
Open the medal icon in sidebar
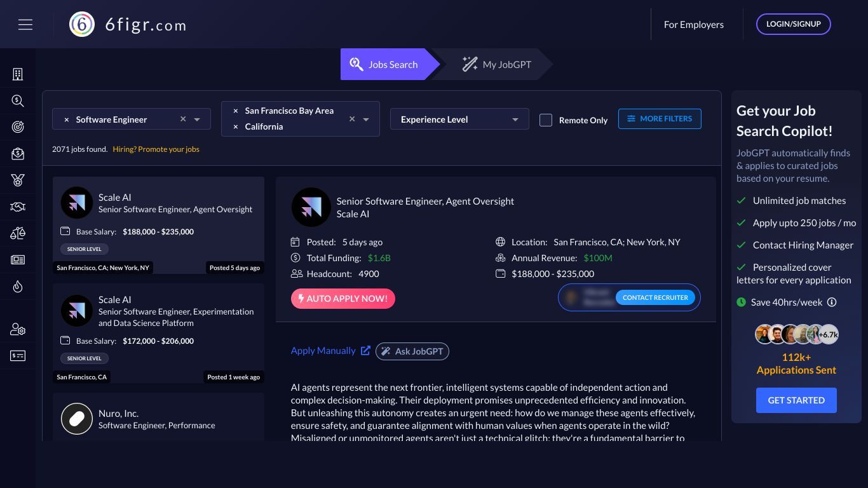(x=18, y=180)
